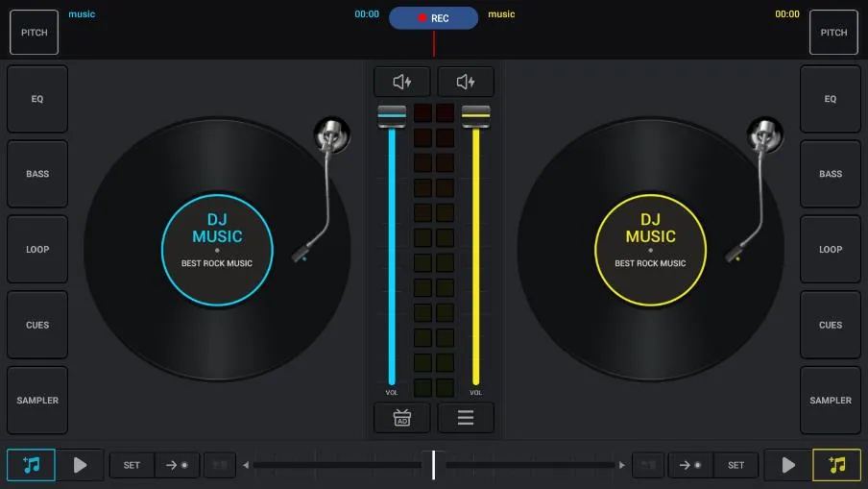The width and height of the screenshot is (868, 489).
Task: Nudge crossfader with right arrow
Action: pyautogui.click(x=622, y=465)
